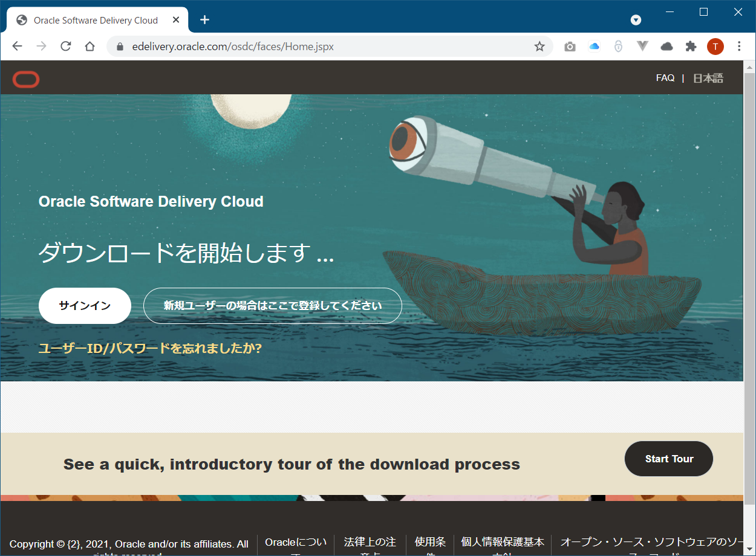This screenshot has width=756, height=556.
Task: Open the FAQ link
Action: (665, 79)
